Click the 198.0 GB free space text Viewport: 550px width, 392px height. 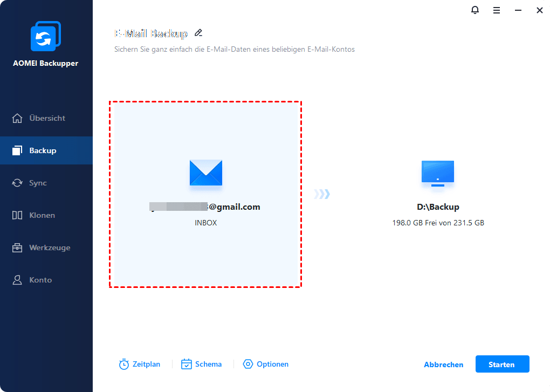point(438,223)
